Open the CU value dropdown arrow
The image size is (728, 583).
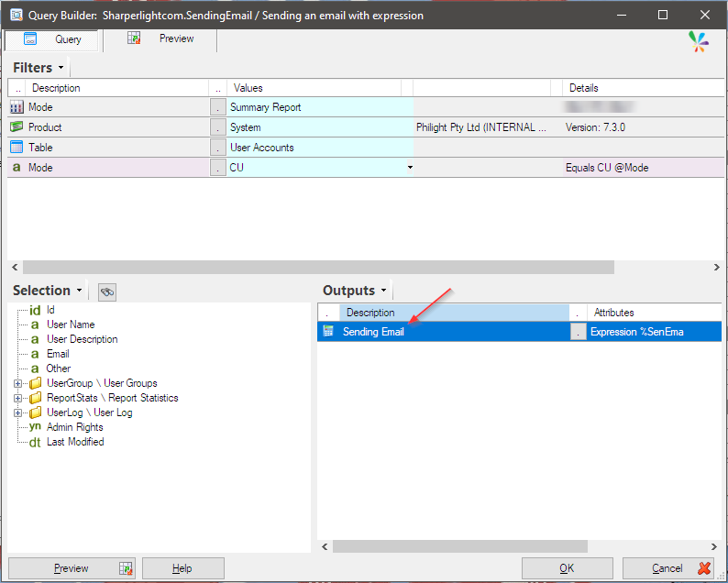pos(410,167)
